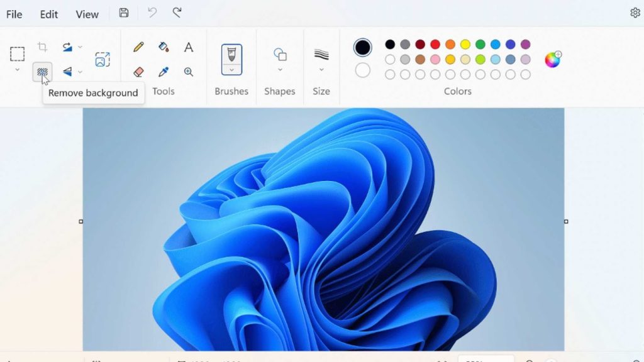Click the Magnifier zoom tool

tap(188, 72)
